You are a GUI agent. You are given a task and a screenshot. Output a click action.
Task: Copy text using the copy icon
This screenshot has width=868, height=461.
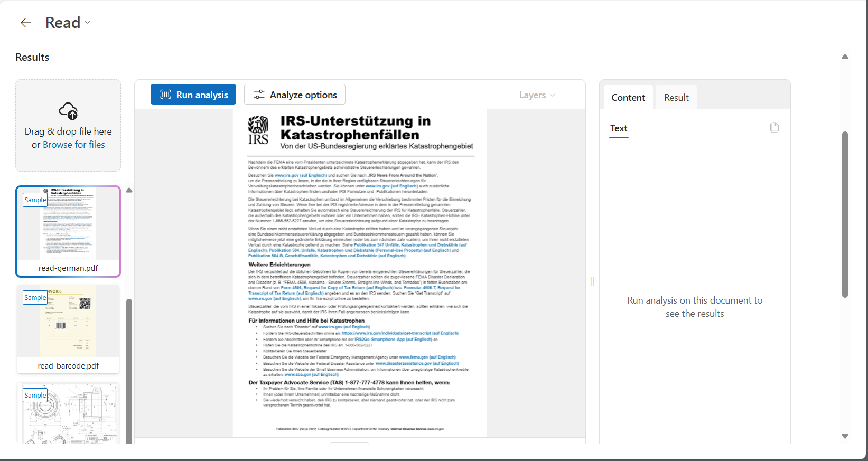774,127
